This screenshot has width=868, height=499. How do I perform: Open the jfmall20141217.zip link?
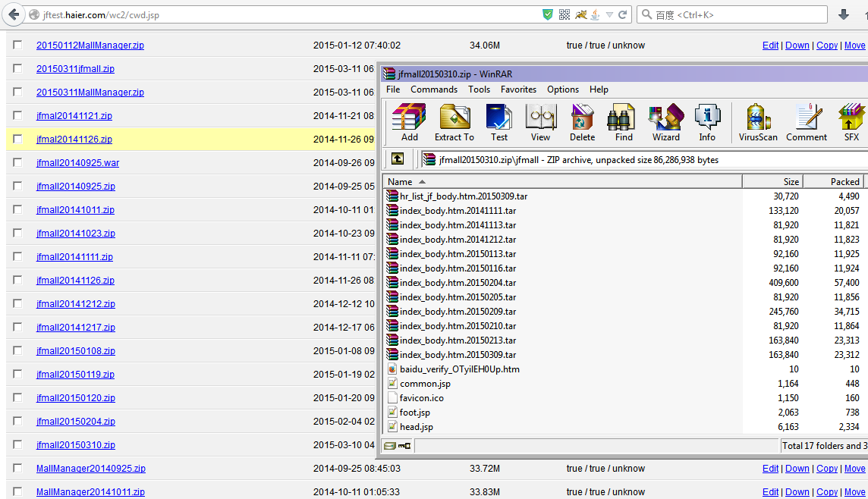tap(76, 328)
